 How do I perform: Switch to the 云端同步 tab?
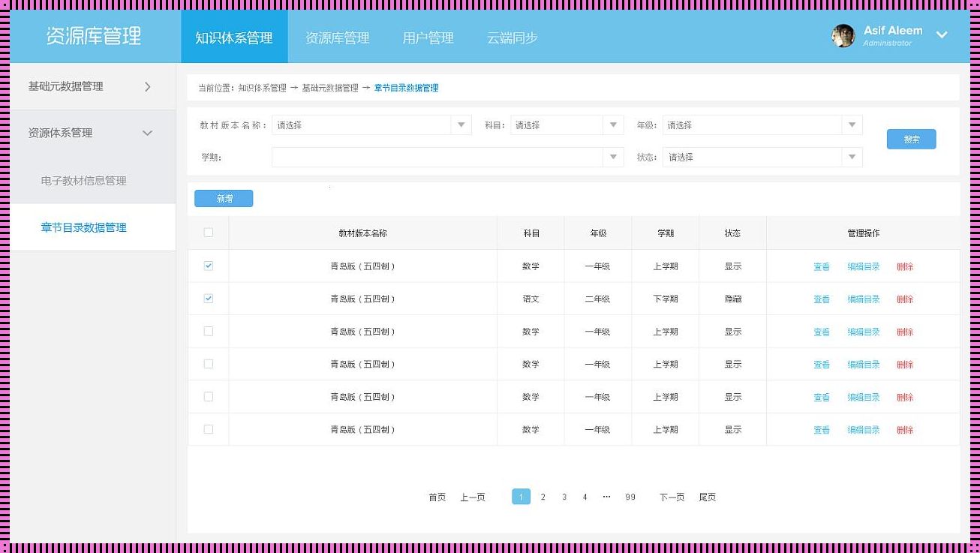(x=513, y=38)
